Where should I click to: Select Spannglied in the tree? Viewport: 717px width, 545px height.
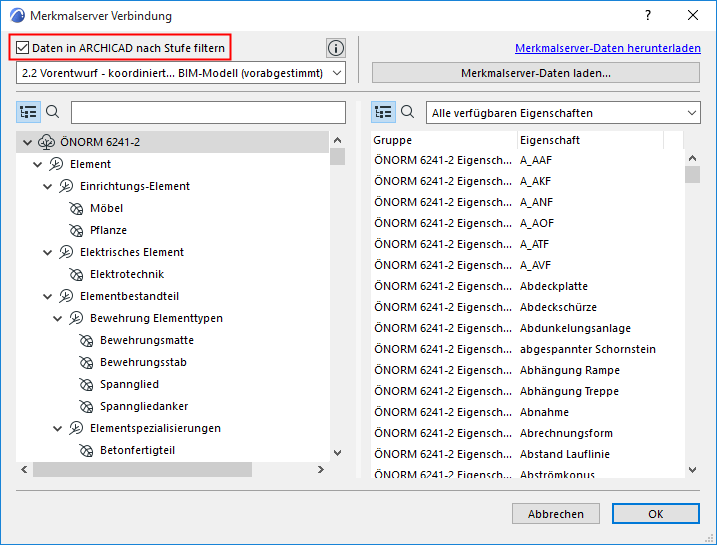[x=129, y=385]
